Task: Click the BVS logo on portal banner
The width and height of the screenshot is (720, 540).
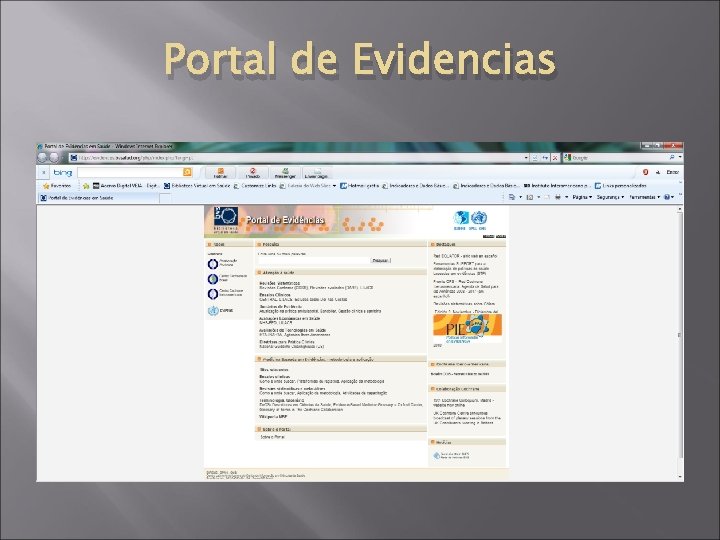Action: click(226, 218)
